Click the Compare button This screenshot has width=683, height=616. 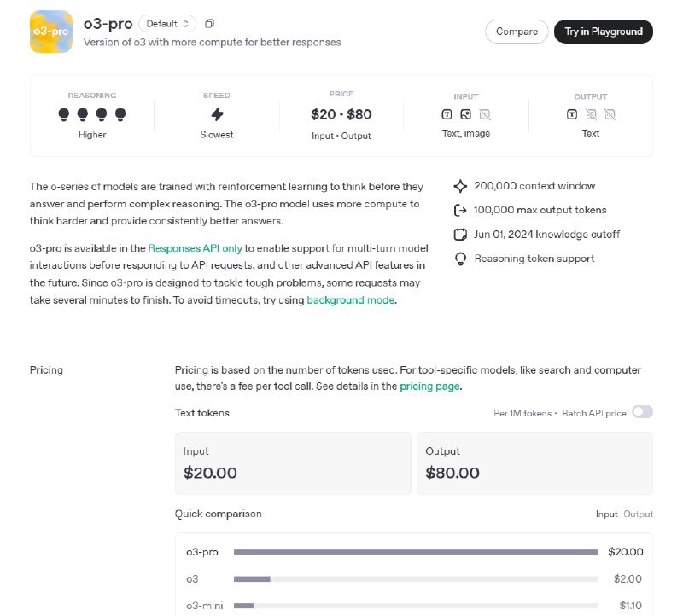pyautogui.click(x=516, y=32)
